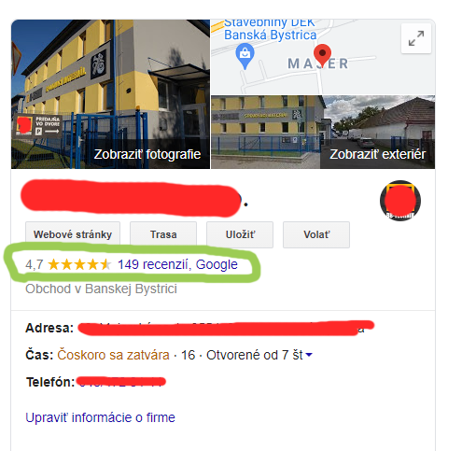This screenshot has height=451, width=476.
Task: Click the rating stars row
Action: pos(79,264)
